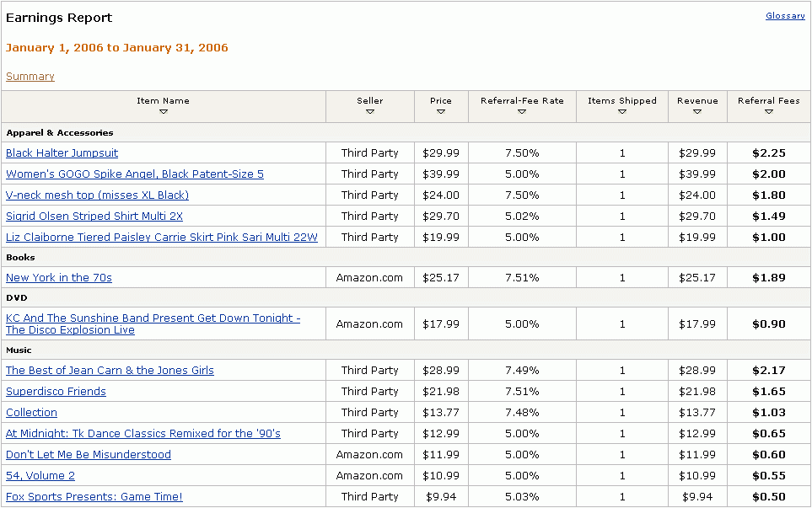This screenshot has height=508, width=812.
Task: Open the KC And The Sunshine Band DVD listing
Action: [x=153, y=318]
